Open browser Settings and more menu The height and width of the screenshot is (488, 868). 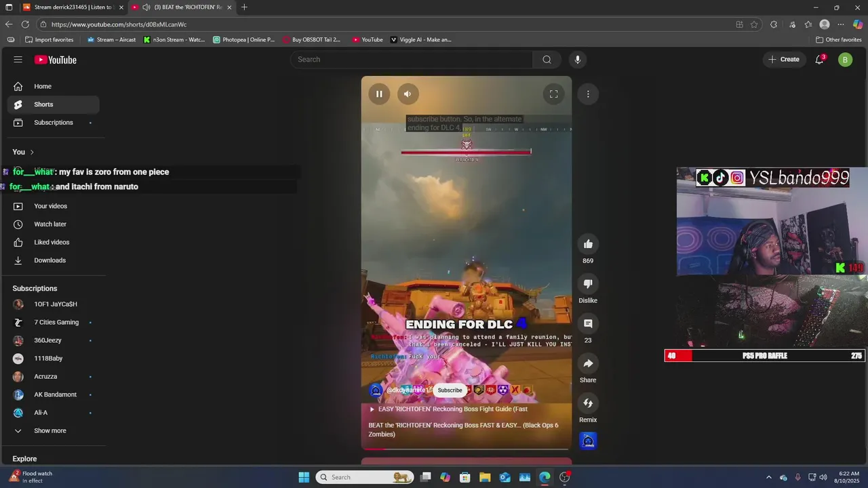click(x=841, y=24)
